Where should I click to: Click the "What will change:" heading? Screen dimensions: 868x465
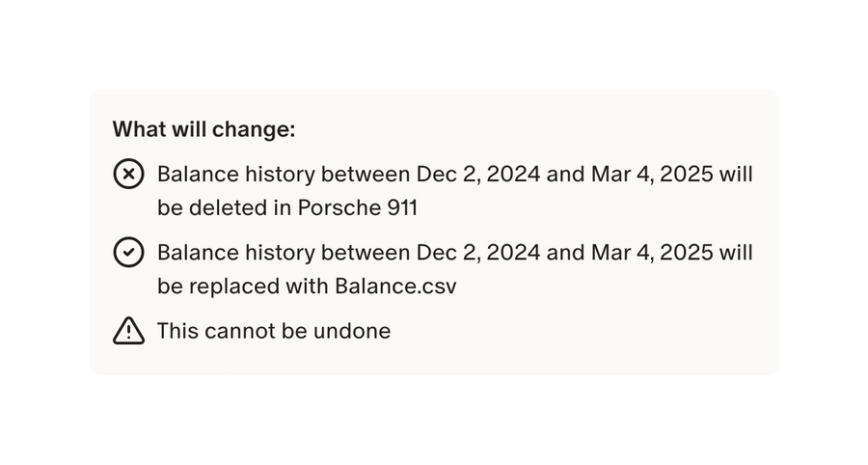pyautogui.click(x=203, y=129)
